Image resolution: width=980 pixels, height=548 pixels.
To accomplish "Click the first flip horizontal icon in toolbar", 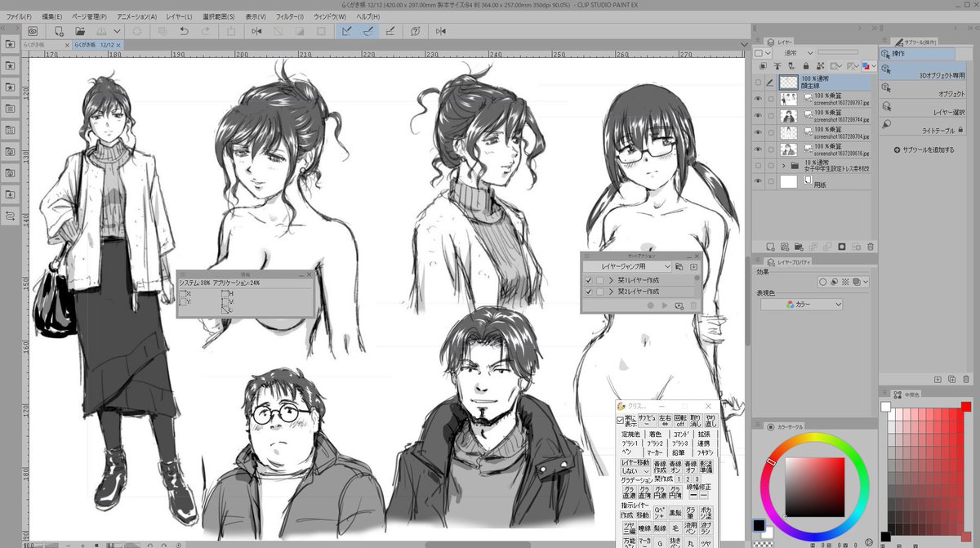I will [256, 31].
